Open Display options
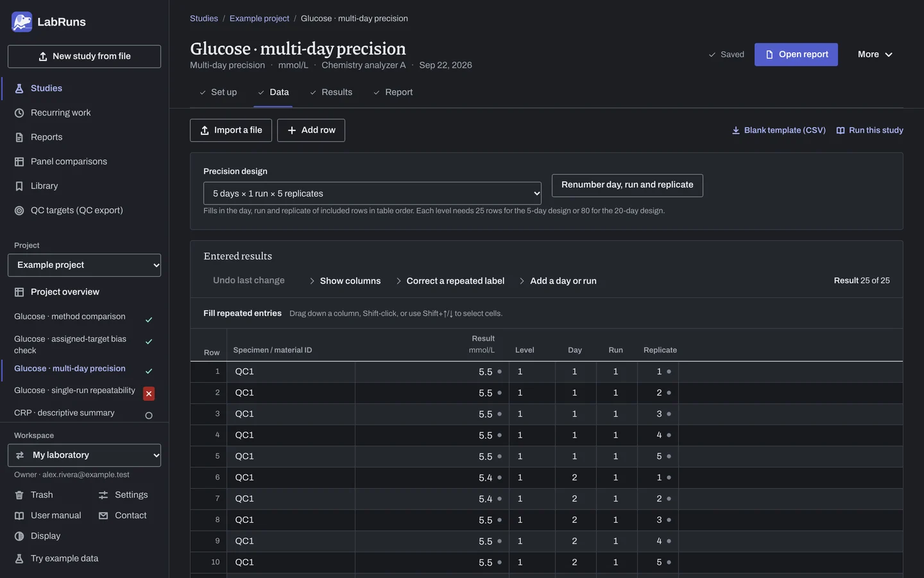This screenshot has width=924, height=578. point(38,536)
